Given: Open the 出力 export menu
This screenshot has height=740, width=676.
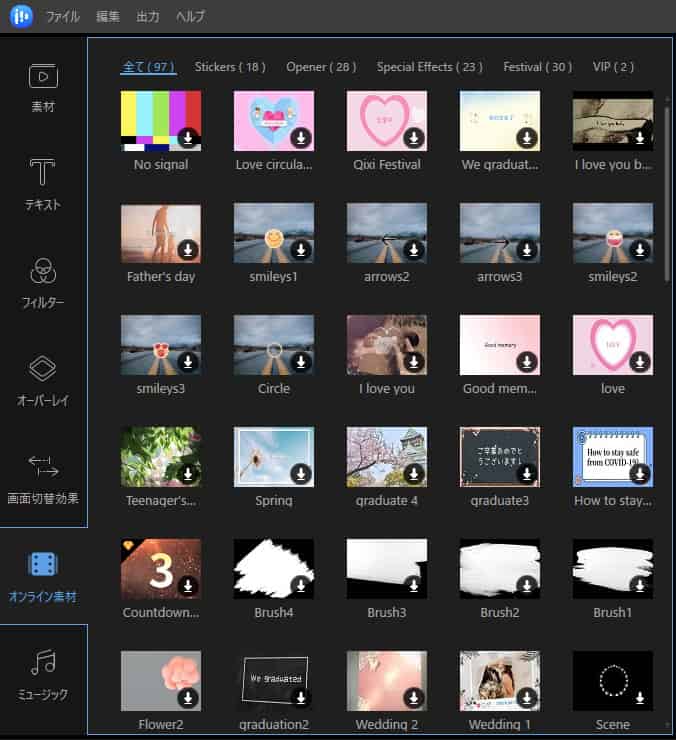Looking at the screenshot, I should tap(147, 17).
